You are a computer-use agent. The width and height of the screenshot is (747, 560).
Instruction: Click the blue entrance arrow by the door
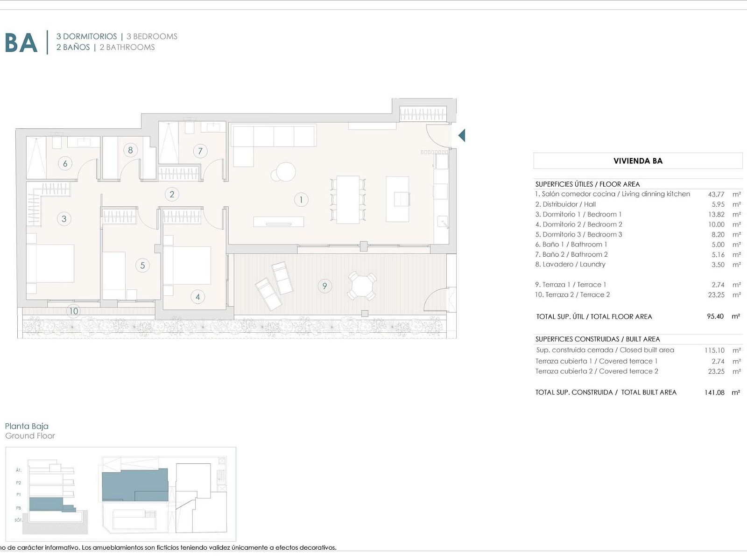[x=462, y=135]
